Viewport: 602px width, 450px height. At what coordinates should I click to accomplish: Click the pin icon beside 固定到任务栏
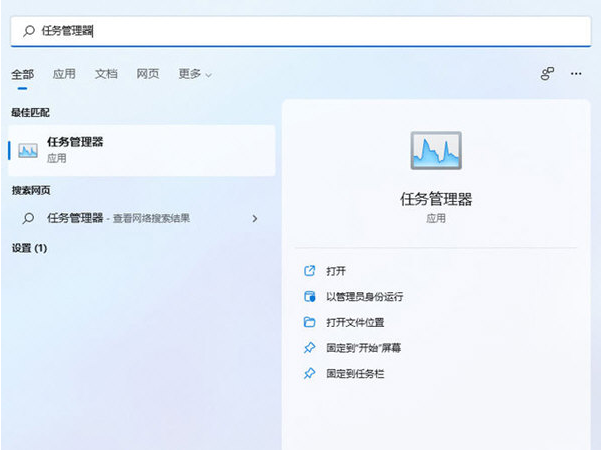click(309, 373)
